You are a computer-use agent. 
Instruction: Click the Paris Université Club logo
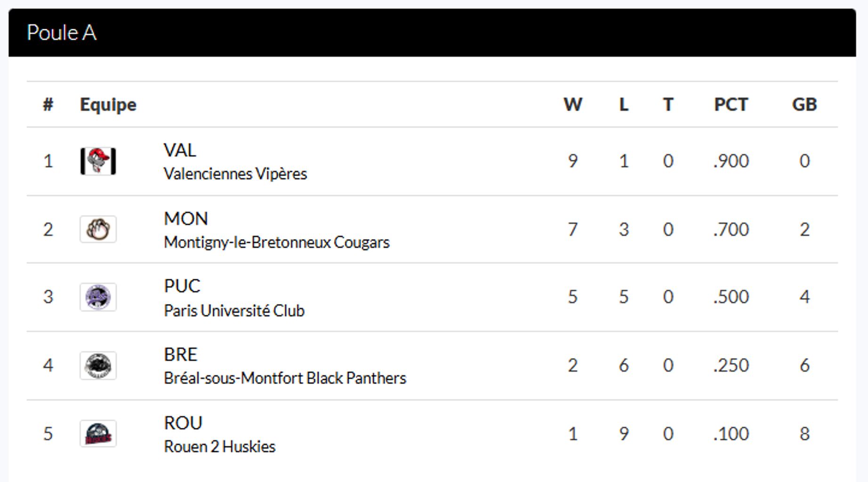click(98, 297)
